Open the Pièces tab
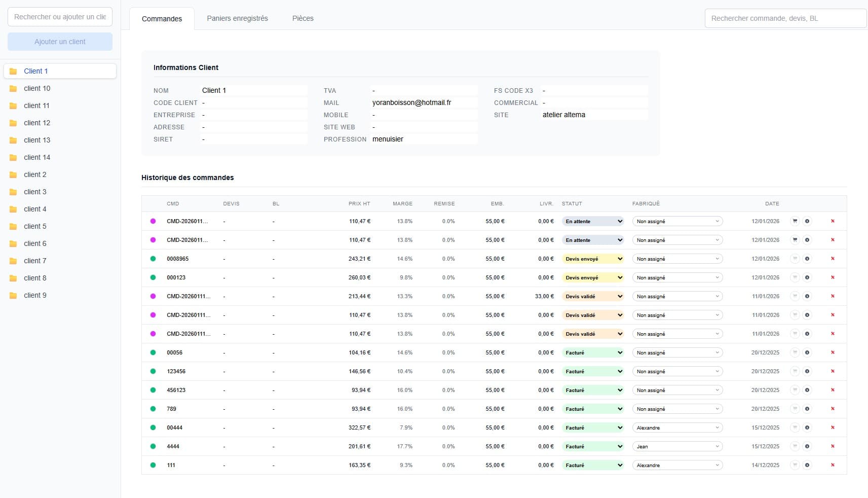Viewport: 868px width, 498px height. tap(303, 18)
